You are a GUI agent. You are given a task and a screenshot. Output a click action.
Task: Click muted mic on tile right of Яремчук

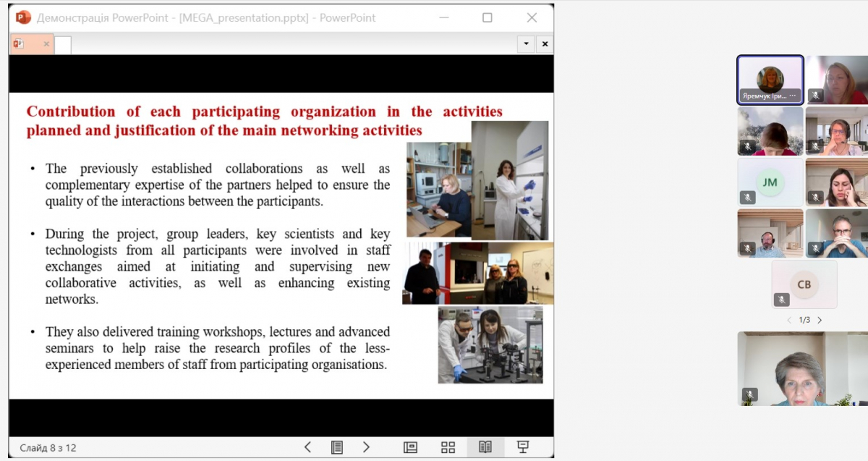click(x=816, y=96)
